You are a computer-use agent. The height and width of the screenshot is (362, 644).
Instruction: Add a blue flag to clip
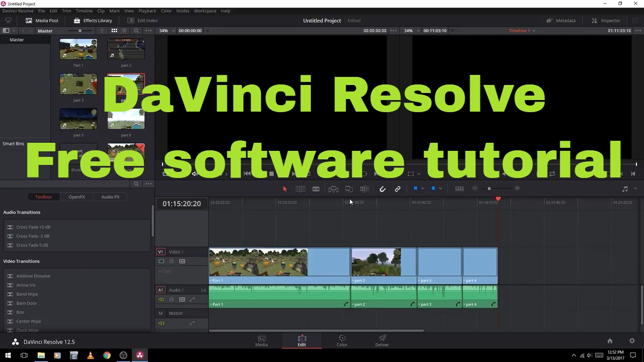pos(415,189)
